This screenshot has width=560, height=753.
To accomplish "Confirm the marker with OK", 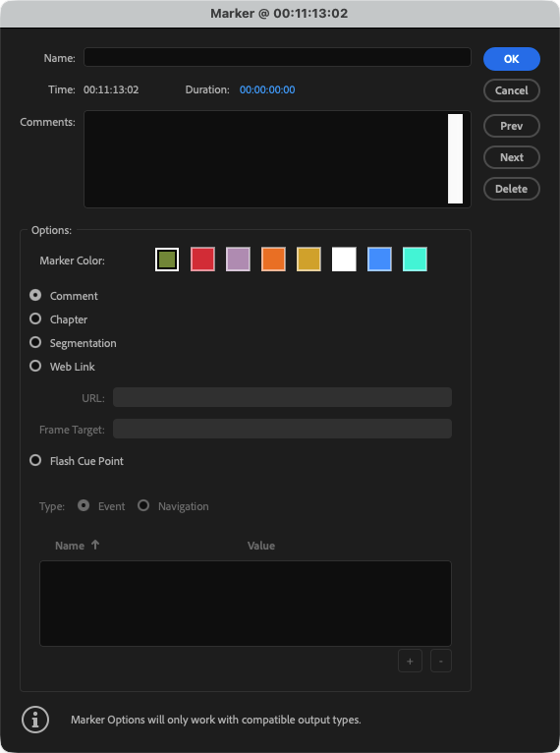I will point(512,59).
